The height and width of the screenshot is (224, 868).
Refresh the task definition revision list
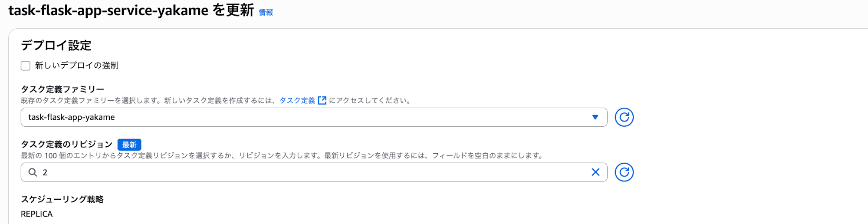pyautogui.click(x=624, y=172)
